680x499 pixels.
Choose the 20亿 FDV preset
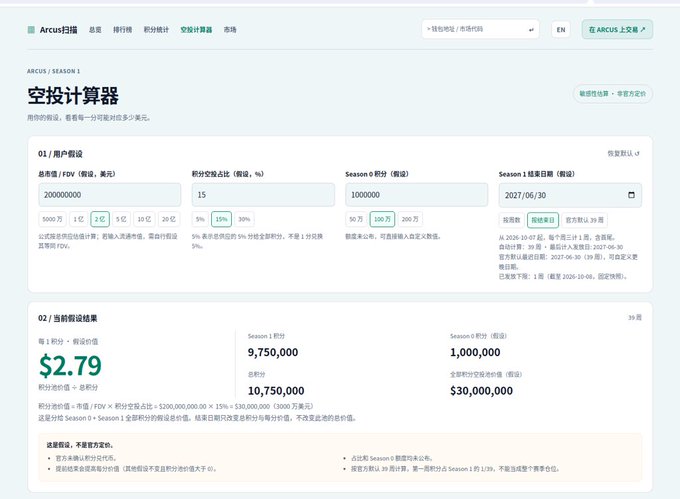169,219
